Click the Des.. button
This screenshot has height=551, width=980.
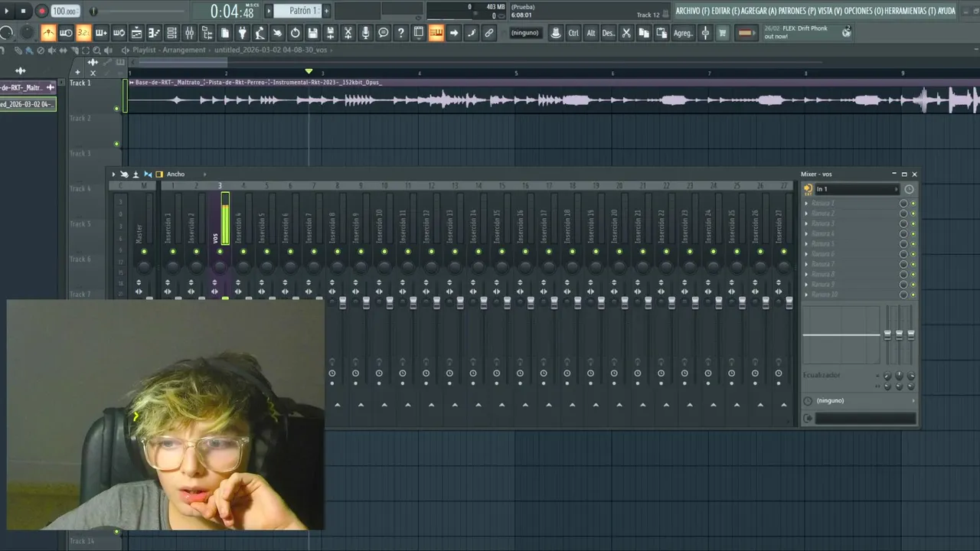(x=609, y=33)
